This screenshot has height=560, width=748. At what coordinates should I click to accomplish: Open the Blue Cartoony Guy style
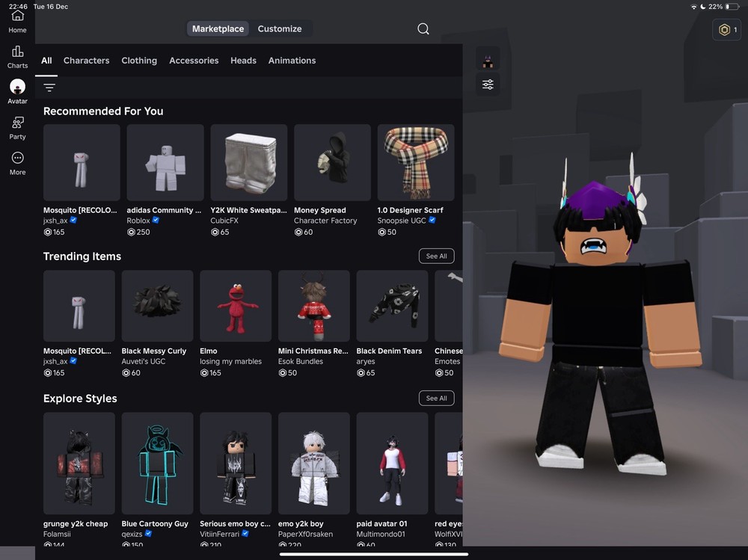click(157, 459)
